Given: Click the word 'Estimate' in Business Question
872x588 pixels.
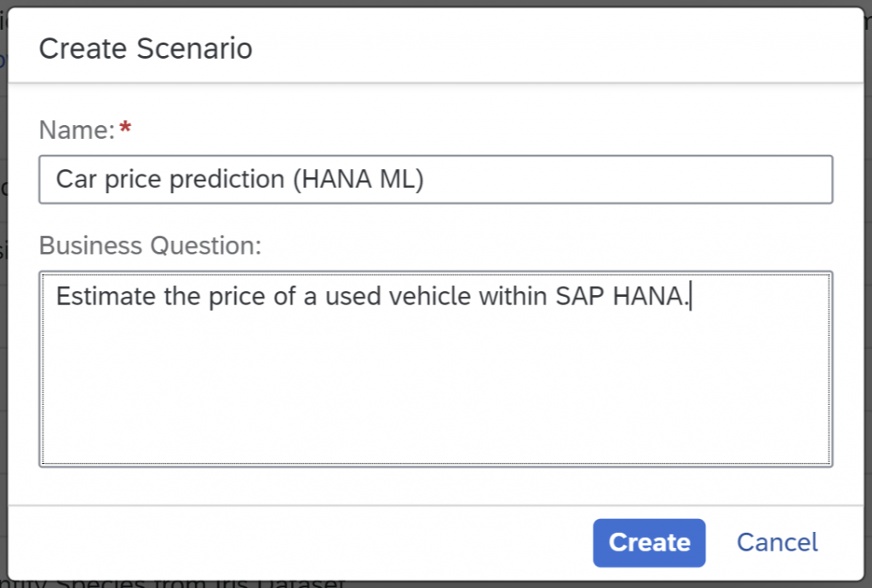Looking at the screenshot, I should pyautogui.click(x=106, y=296).
